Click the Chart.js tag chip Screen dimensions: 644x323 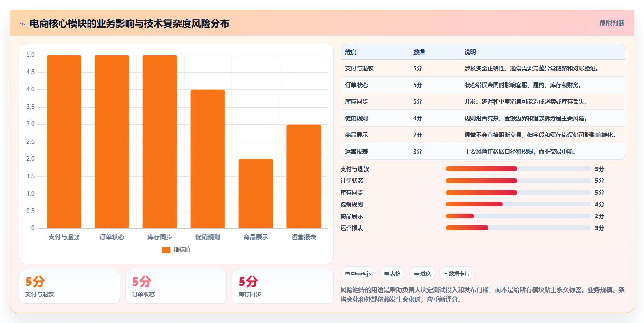[358, 274]
